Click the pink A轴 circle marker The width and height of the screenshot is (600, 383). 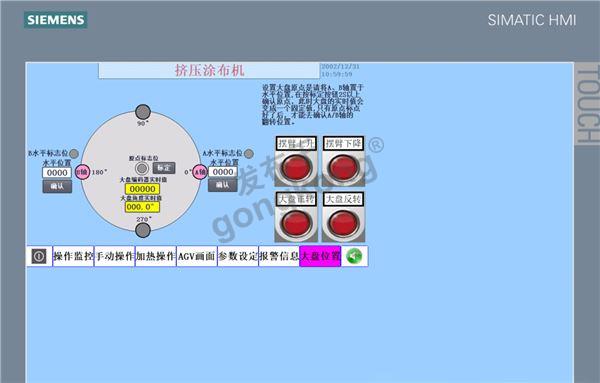pos(200,172)
